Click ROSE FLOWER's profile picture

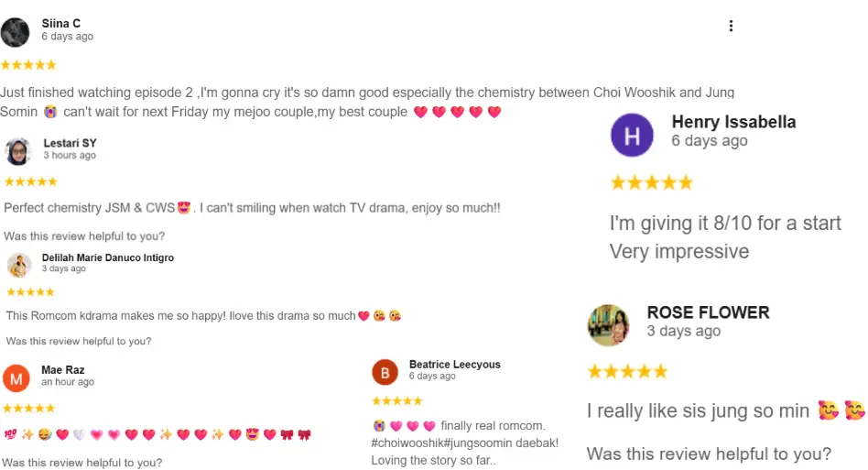(x=608, y=325)
